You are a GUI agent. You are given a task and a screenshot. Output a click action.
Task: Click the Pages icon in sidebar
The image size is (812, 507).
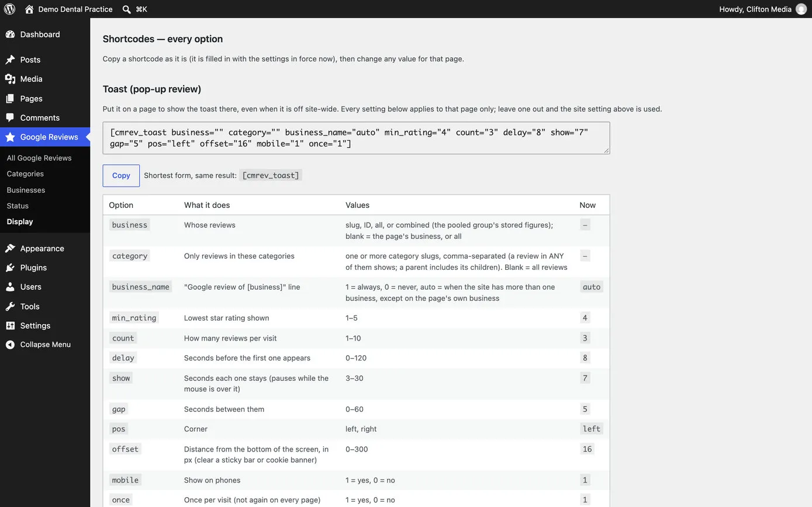pos(10,99)
